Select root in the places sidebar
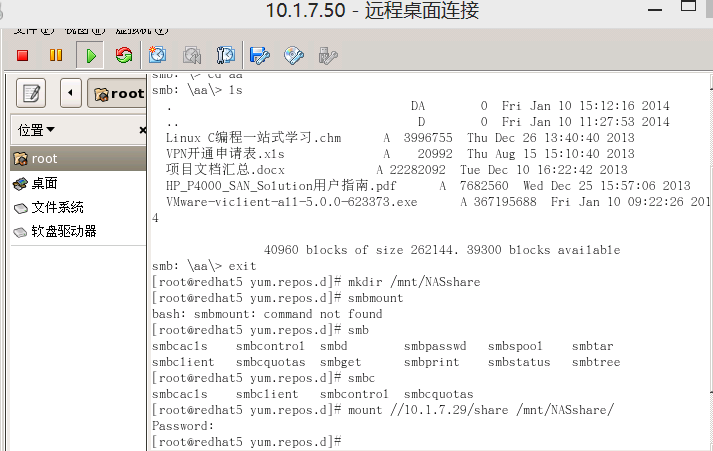Screen dimensions: 713x451 (78, 159)
